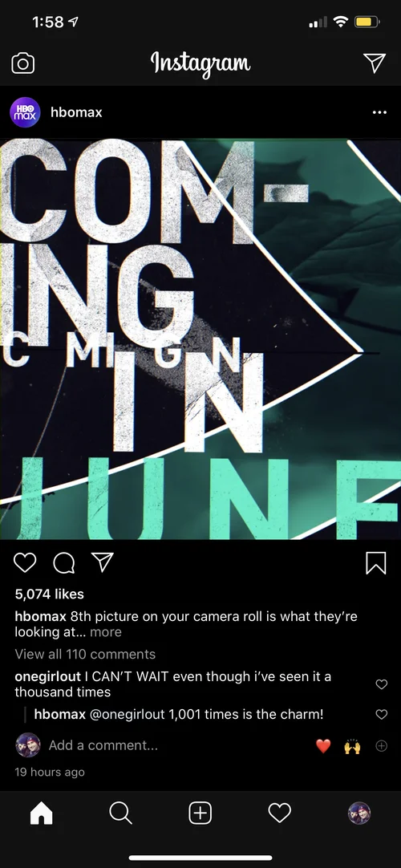This screenshot has width=401, height=868.
Task: Open more emoji plus circle button
Action: tap(382, 745)
